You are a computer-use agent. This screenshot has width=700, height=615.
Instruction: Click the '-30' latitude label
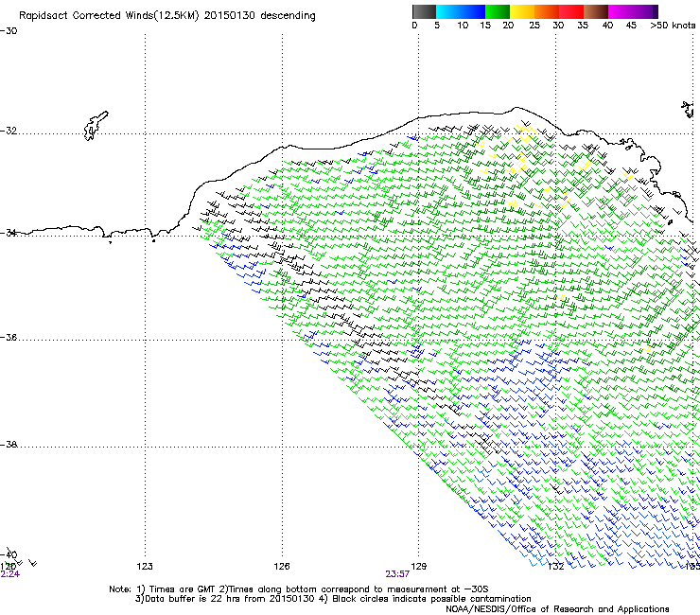9,31
